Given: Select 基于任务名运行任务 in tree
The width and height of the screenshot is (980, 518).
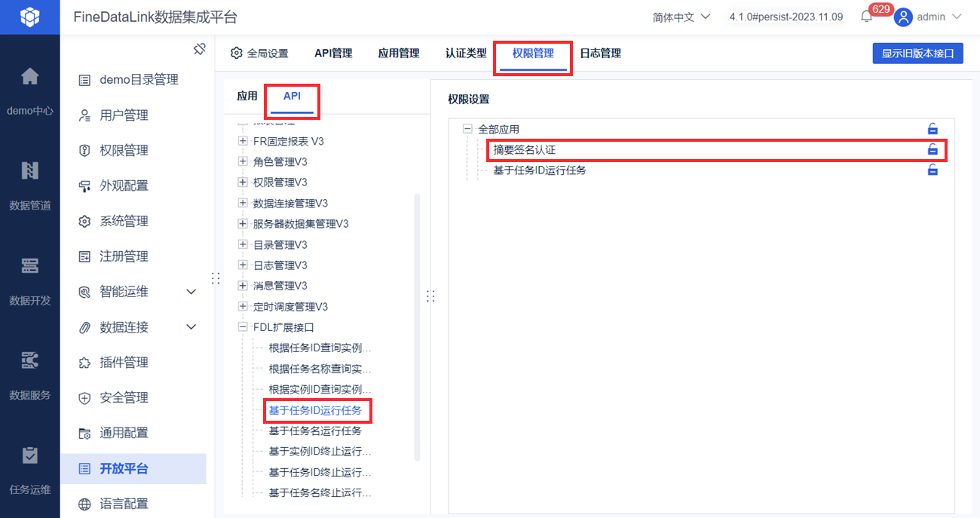Looking at the screenshot, I should pos(315,431).
